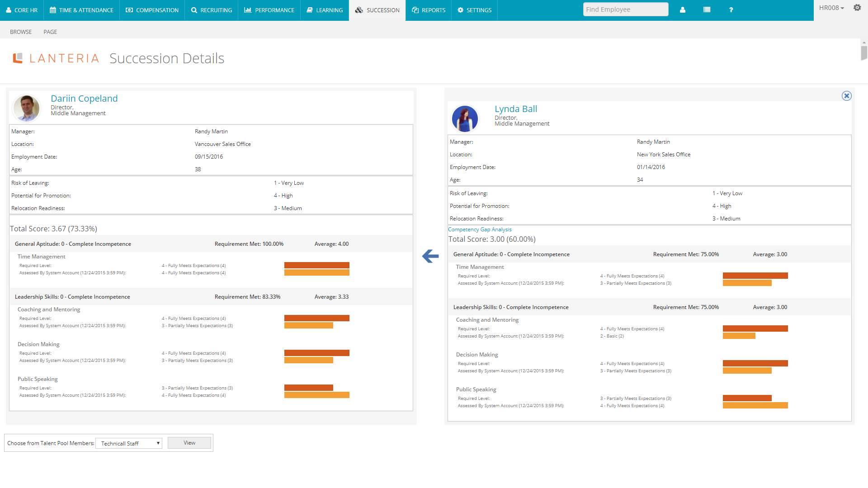The image size is (868, 488).
Task: Switch to the Browse ribbon tab
Action: [21, 32]
